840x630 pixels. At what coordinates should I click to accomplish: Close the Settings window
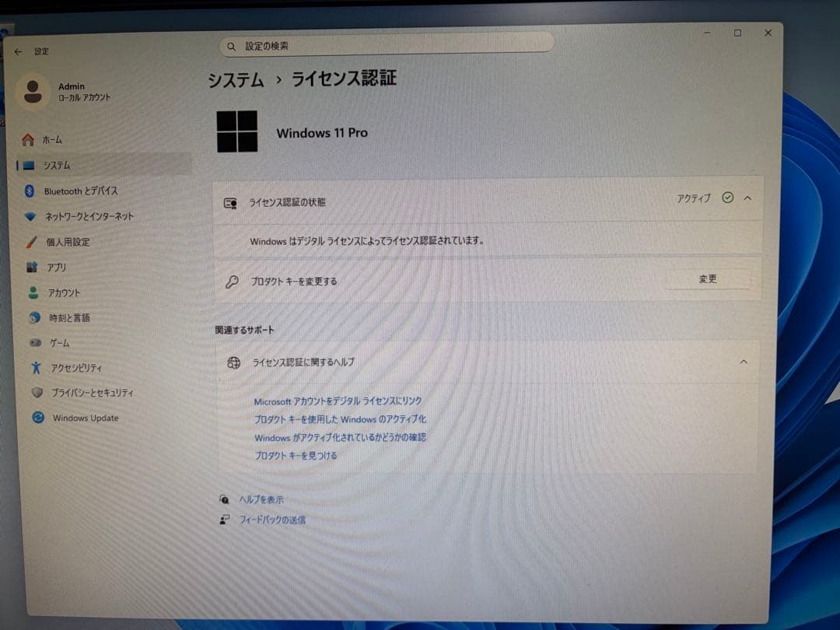point(768,33)
